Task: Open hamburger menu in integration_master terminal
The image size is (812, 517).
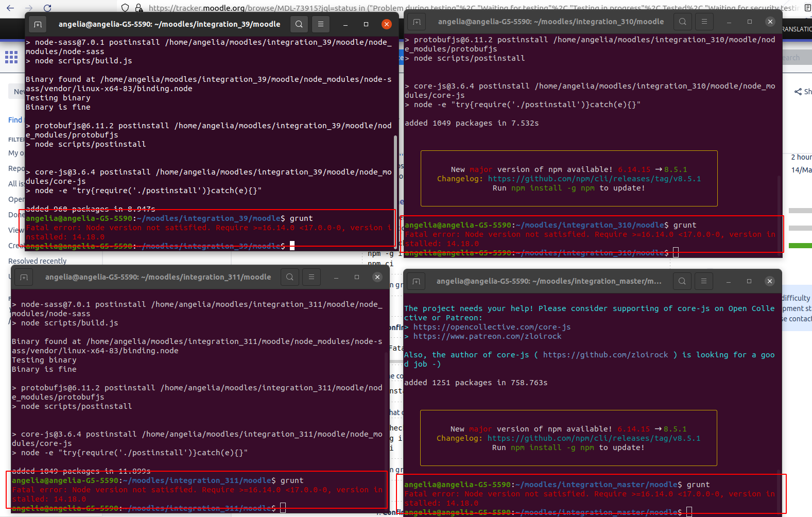Action: [x=704, y=281]
